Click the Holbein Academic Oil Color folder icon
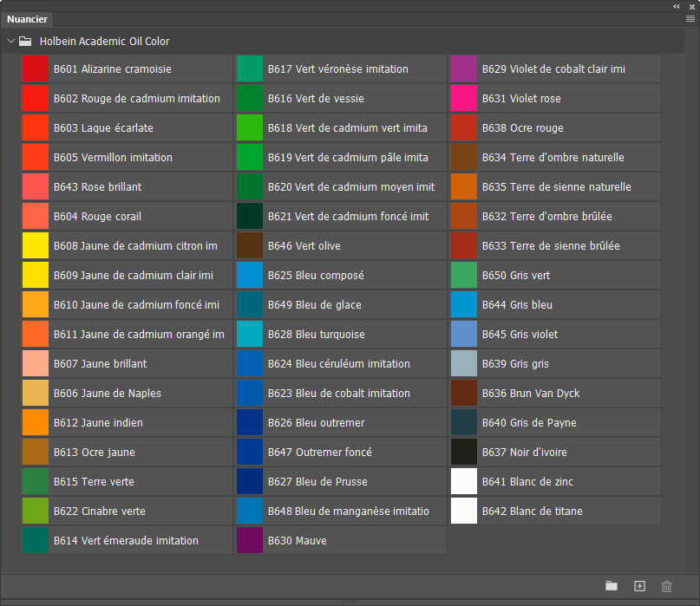This screenshot has height=606, width=700. pyautogui.click(x=25, y=41)
